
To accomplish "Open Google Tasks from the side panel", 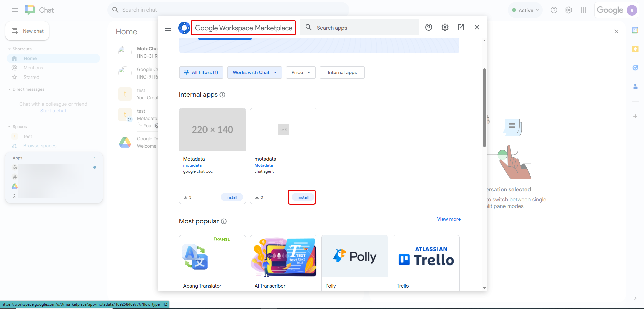I will [x=635, y=68].
